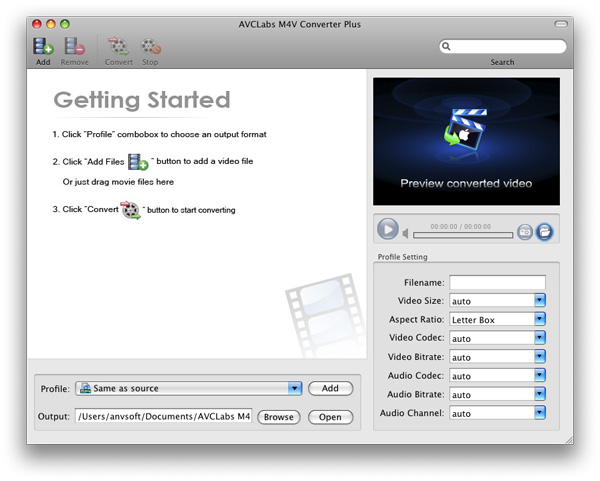Viewport: 600px width, 481px height.
Task: Open the snapshot folder icon
Action: tap(545, 232)
